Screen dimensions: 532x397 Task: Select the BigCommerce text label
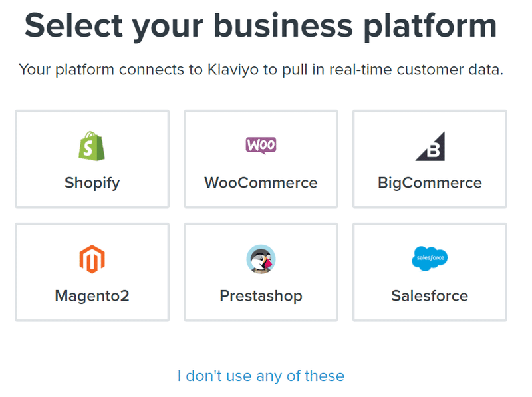430,184
